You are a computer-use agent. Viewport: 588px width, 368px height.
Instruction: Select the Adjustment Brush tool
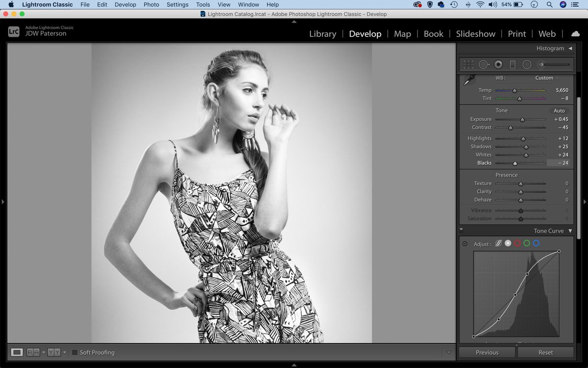pos(540,64)
